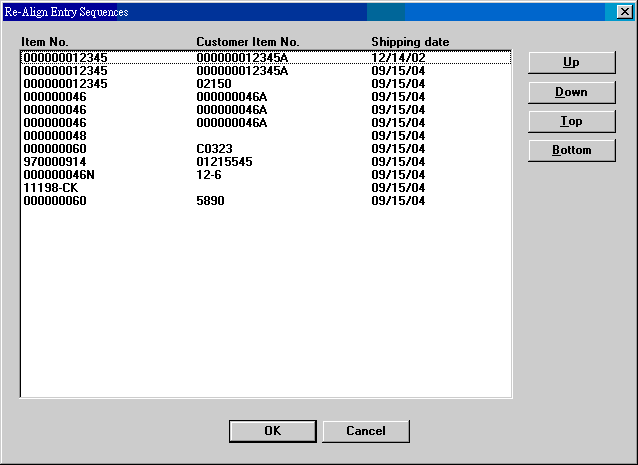Select item number 970000914
638x465 pixels.
pos(55,162)
